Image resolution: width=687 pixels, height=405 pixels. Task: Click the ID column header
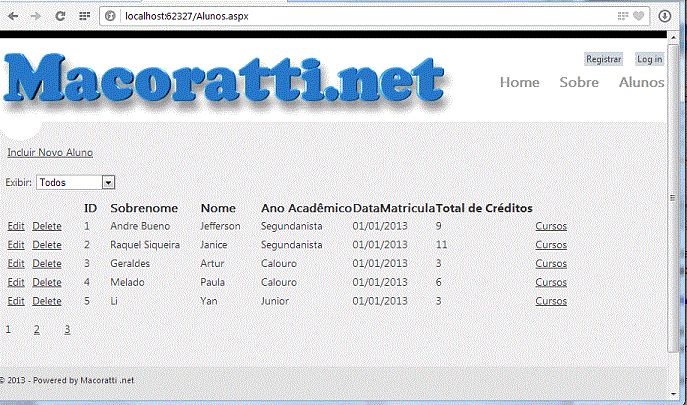(x=90, y=208)
